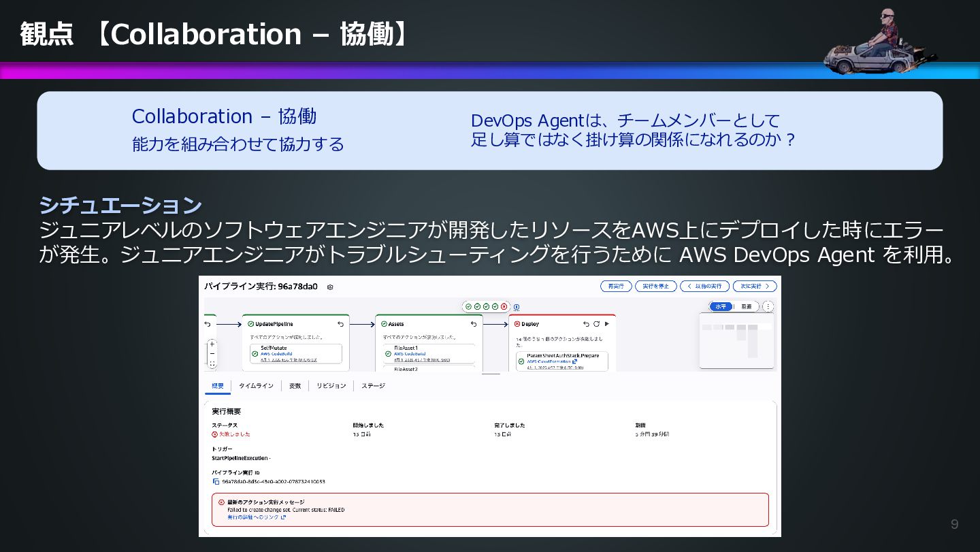Screen dimensions: 980x552
Task: Click the retry icon on the Deploy stage
Action: coord(596,324)
